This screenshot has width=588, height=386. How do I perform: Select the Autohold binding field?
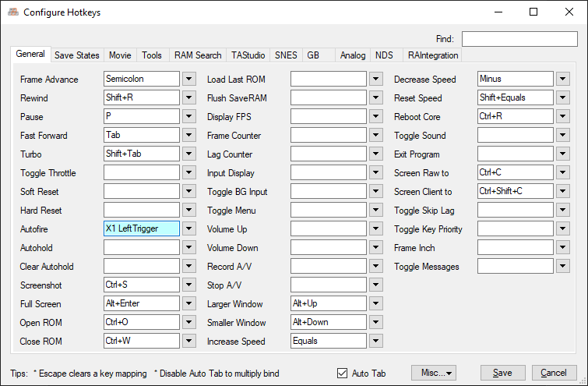[x=142, y=247]
